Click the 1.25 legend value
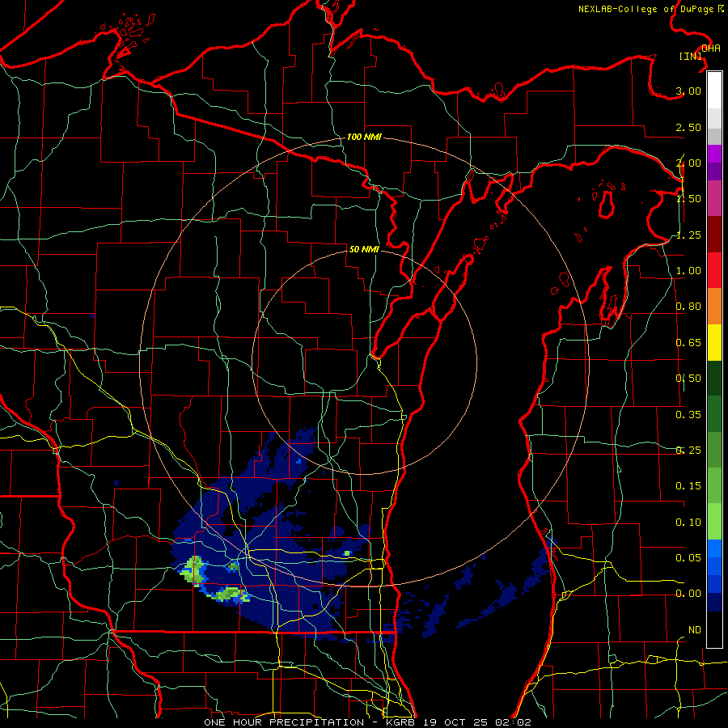This screenshot has height=728, width=728. click(x=688, y=235)
